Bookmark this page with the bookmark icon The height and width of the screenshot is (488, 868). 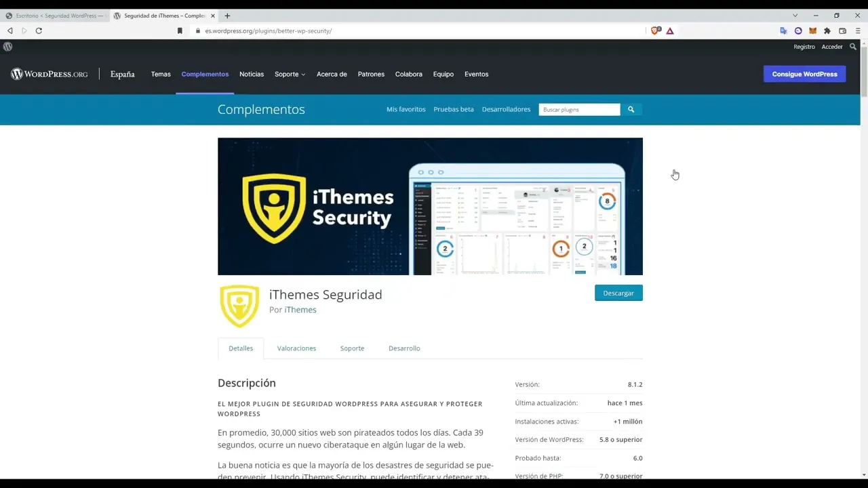tap(180, 30)
